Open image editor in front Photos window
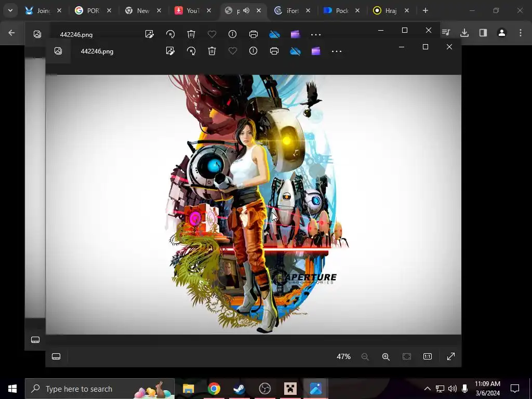The width and height of the screenshot is (532, 399). (x=170, y=51)
